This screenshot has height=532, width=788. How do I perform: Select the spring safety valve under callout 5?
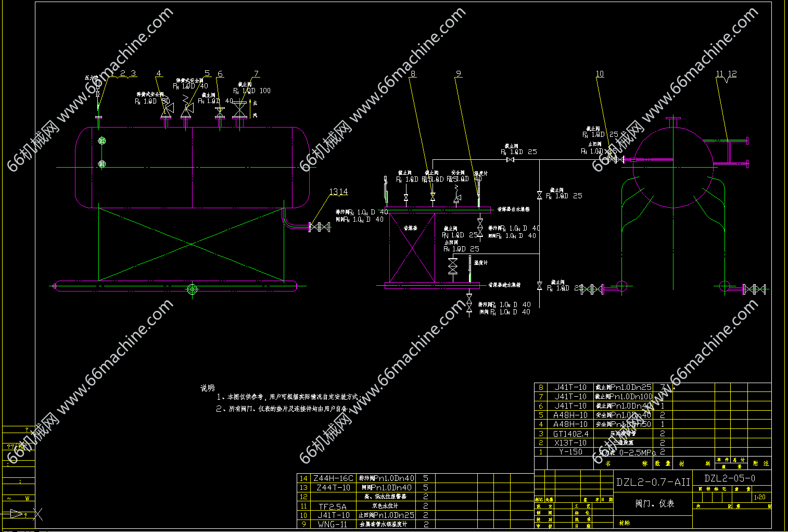coord(186,109)
